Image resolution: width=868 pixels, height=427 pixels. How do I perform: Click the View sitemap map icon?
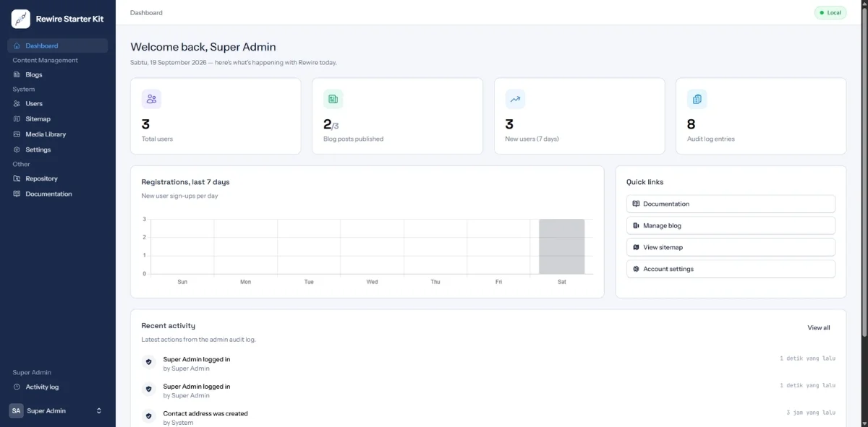coord(636,247)
